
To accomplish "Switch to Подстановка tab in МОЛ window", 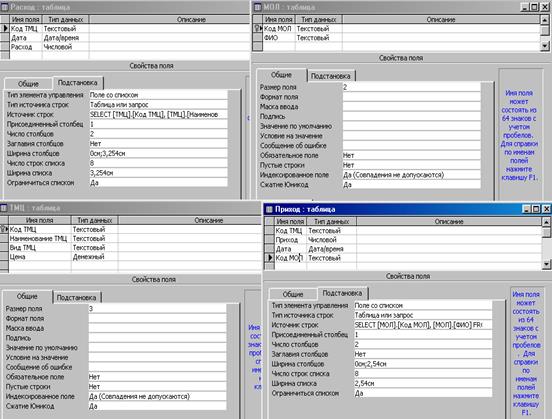I will (x=331, y=76).
